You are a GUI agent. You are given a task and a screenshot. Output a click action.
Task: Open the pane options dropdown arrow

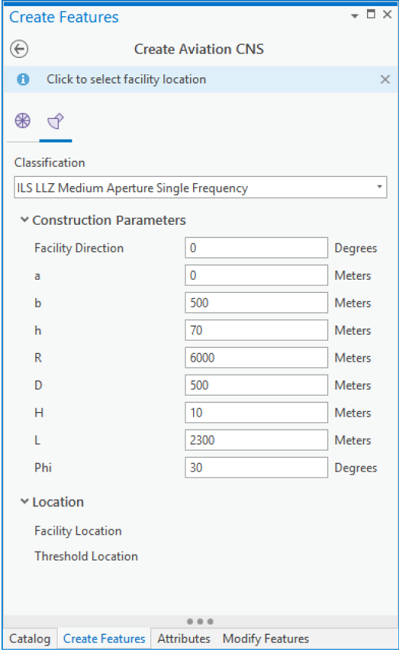coord(355,16)
